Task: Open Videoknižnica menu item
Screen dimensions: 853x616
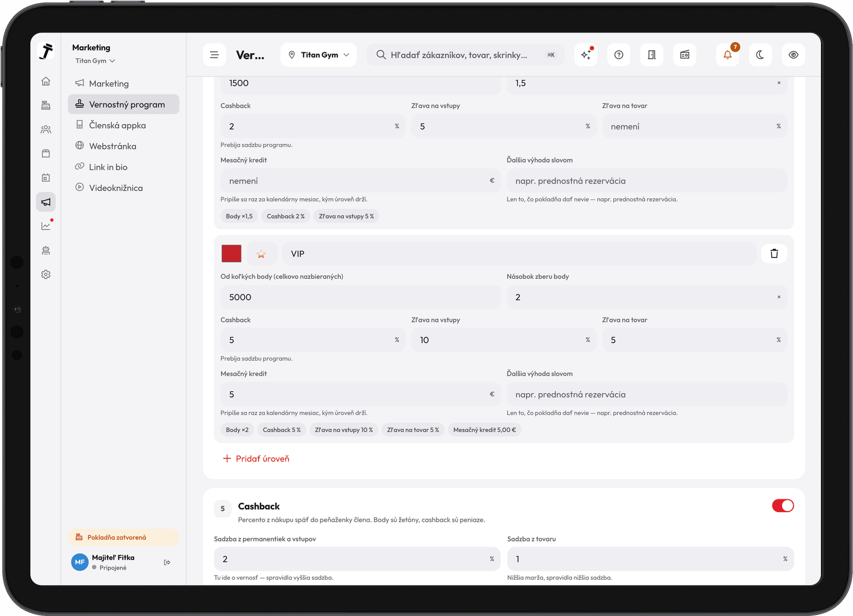Action: point(124,188)
